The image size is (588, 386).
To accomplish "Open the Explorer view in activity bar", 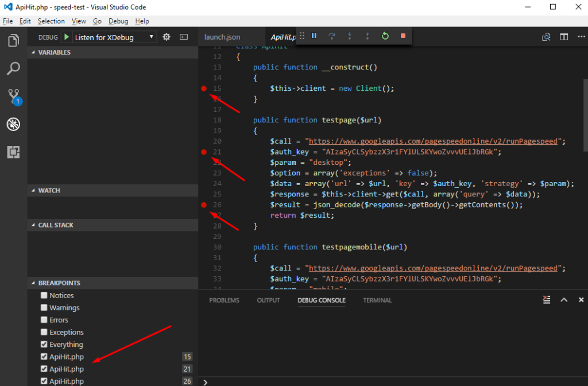I will [13, 41].
